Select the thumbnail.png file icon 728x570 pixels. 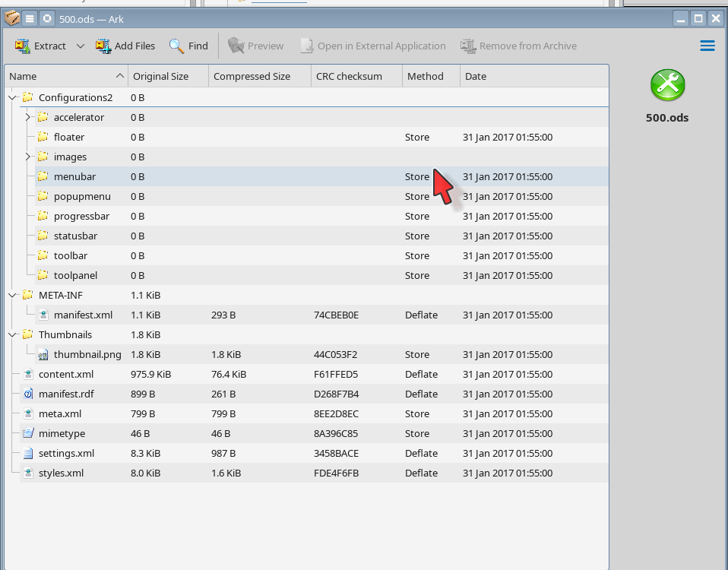click(43, 354)
